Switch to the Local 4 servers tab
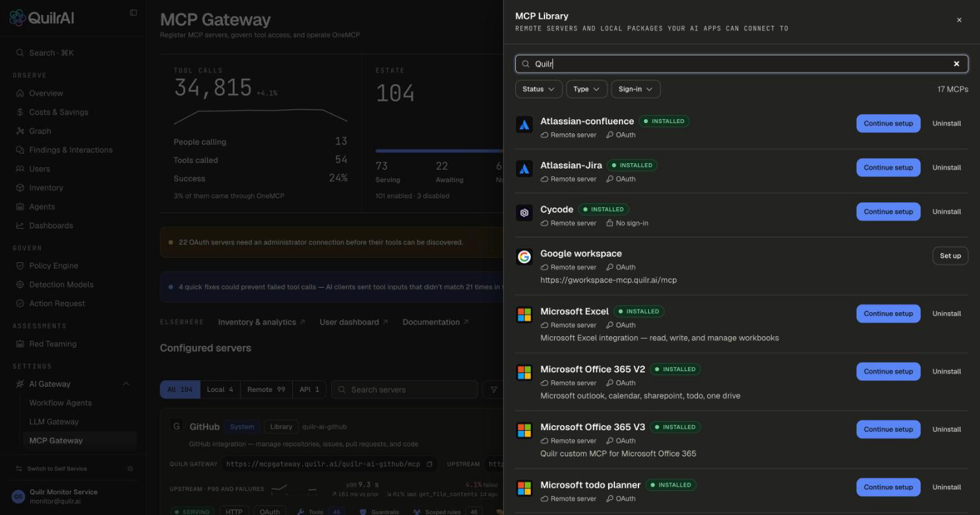This screenshot has height=515, width=980. point(220,389)
